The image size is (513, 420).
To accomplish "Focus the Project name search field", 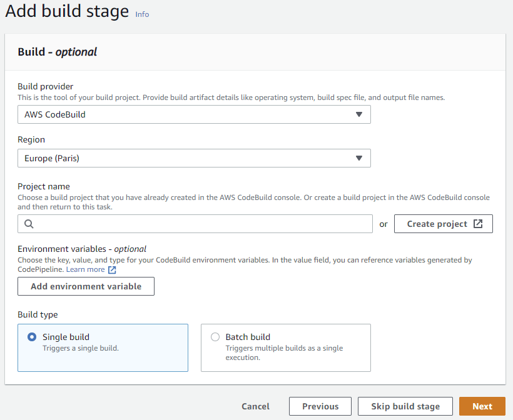I will pyautogui.click(x=195, y=224).
